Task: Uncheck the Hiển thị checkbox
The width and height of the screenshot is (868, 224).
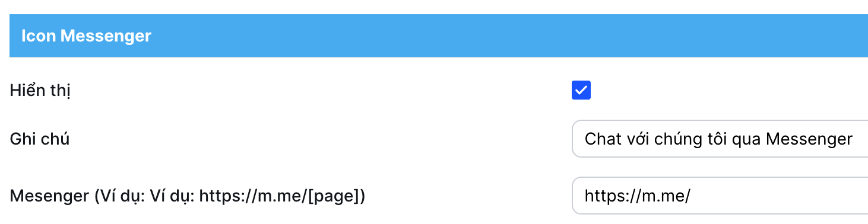Action: pos(581,91)
